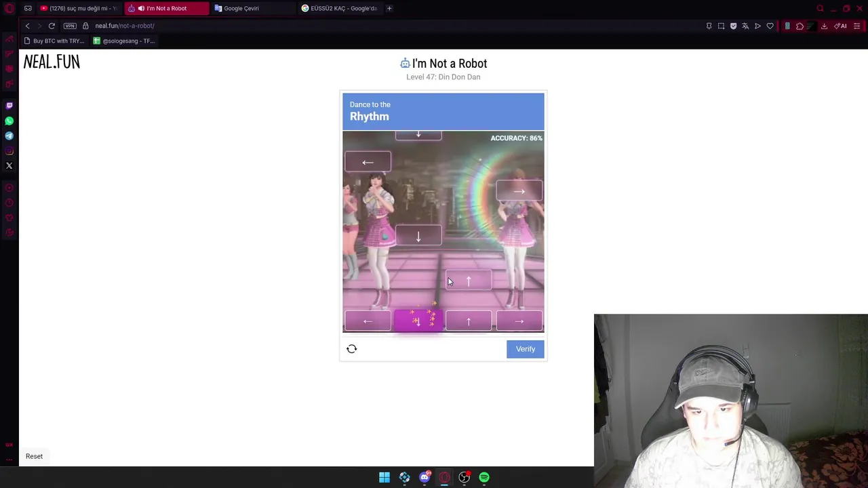Viewport: 868px width, 488px height.
Task: Open a new tab with plus button
Action: point(389,8)
